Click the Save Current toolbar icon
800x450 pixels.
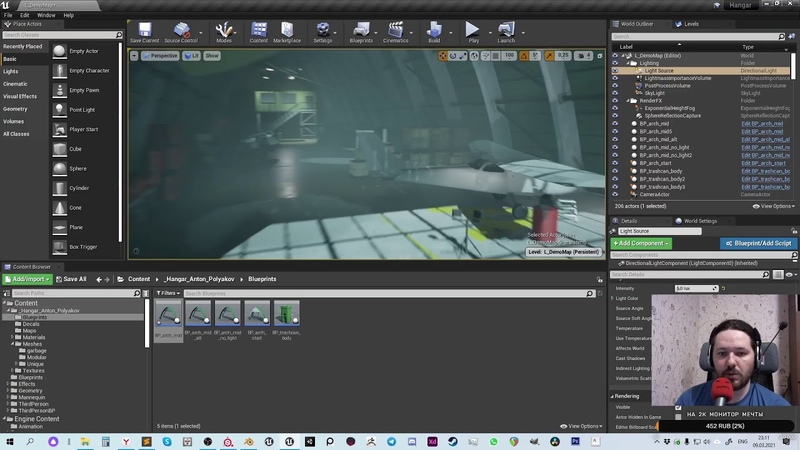[144, 32]
